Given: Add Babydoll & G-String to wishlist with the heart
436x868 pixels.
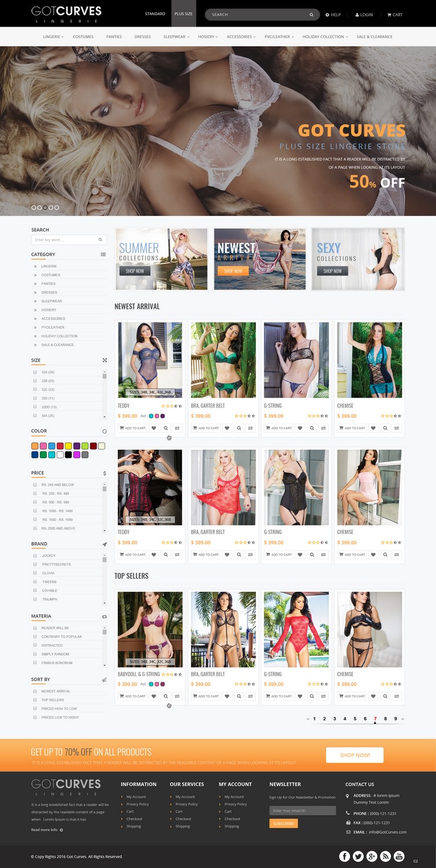Looking at the screenshot, I should [154, 696].
